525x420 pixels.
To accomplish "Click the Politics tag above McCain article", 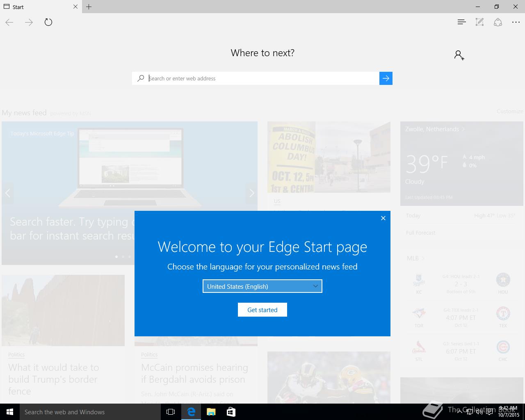I will [149, 354].
